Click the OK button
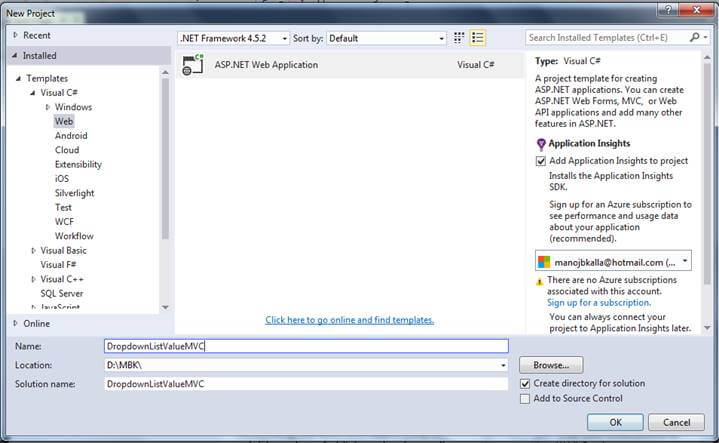Image resolution: width=719 pixels, height=443 pixels. click(x=615, y=422)
